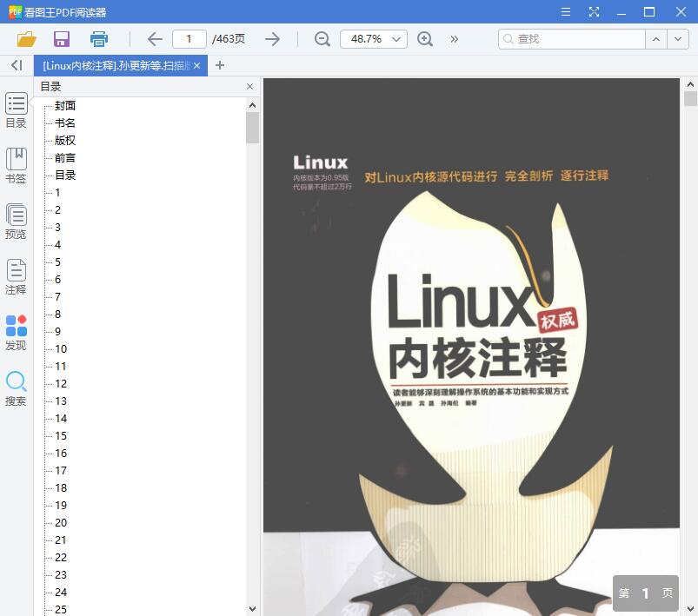Image resolution: width=698 pixels, height=616 pixels.
Task: Open the hamburger main menu in the title bar
Action: pos(566,12)
